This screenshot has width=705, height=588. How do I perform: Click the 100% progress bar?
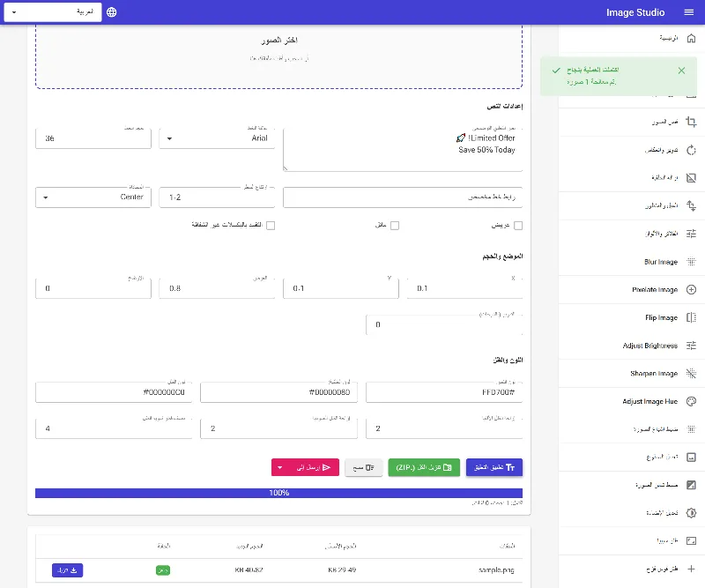pyautogui.click(x=278, y=493)
